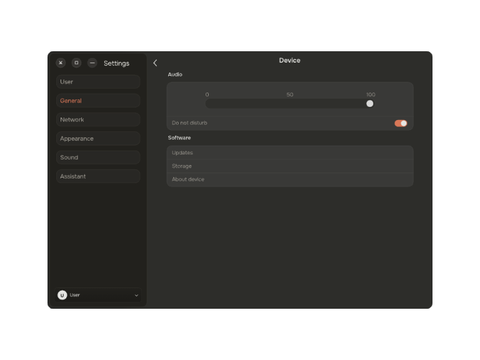Open the User settings section
The height and width of the screenshot is (360, 480).
[x=98, y=82]
